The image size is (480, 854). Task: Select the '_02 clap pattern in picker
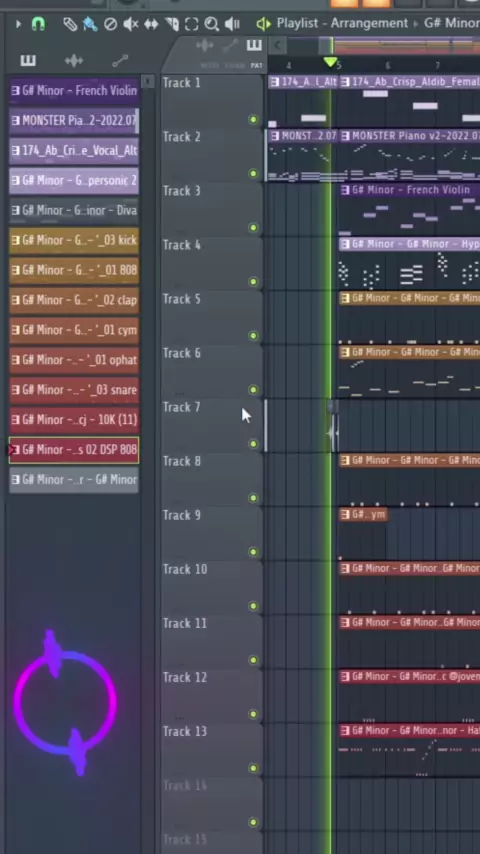coord(74,300)
